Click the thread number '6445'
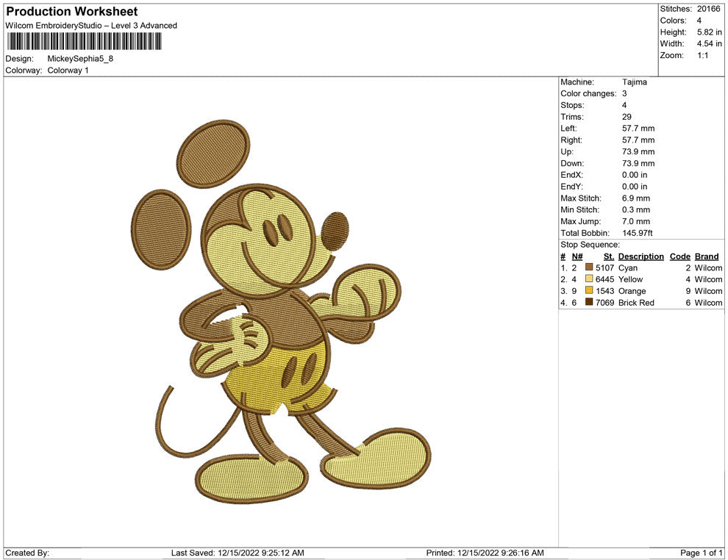The height and width of the screenshot is (560, 728). click(605, 279)
